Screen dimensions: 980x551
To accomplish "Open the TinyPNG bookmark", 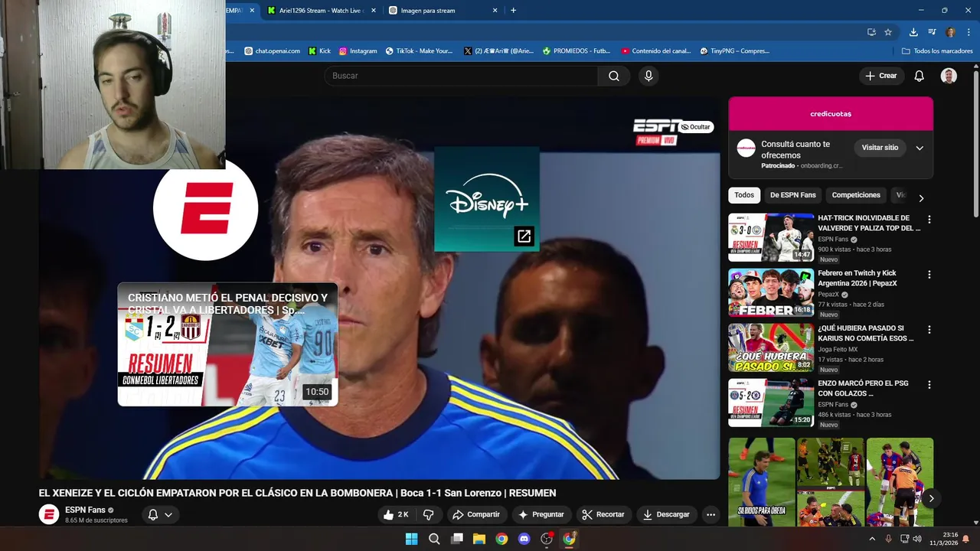I will coord(735,51).
